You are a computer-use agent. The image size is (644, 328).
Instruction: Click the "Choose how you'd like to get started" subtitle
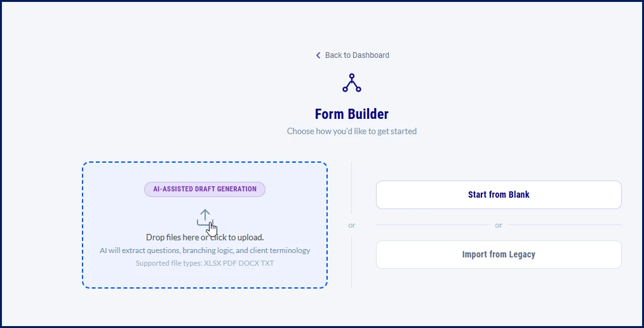[352, 131]
